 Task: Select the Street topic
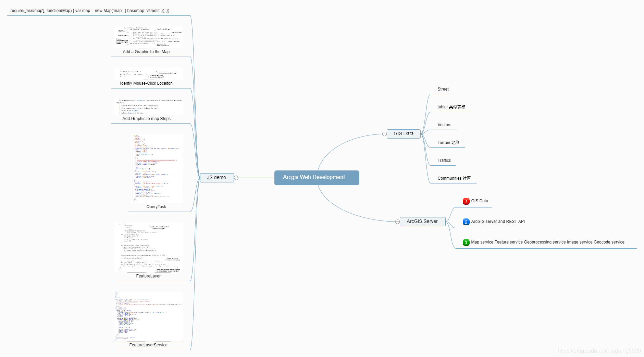click(443, 89)
